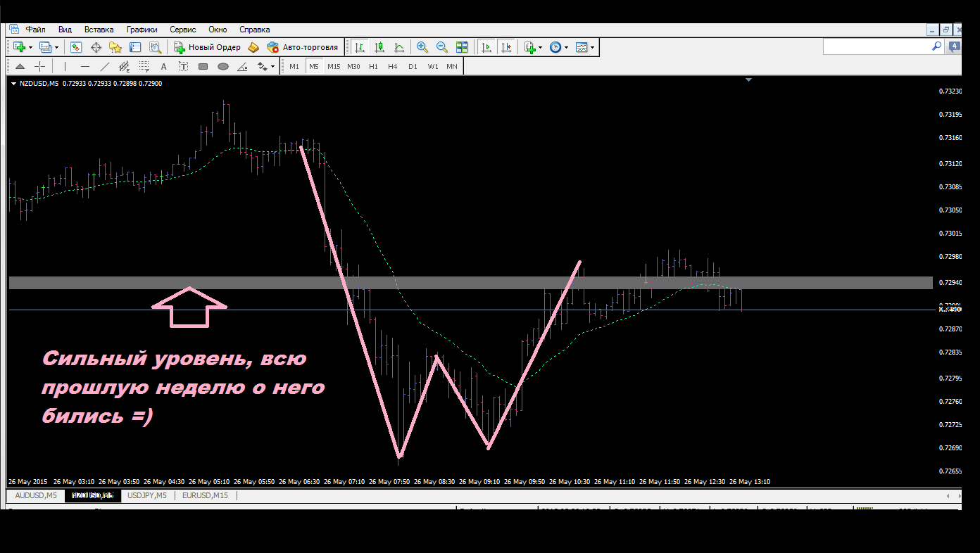Switch chart to bar chart mode
The width and height of the screenshot is (980, 553).
point(360,47)
